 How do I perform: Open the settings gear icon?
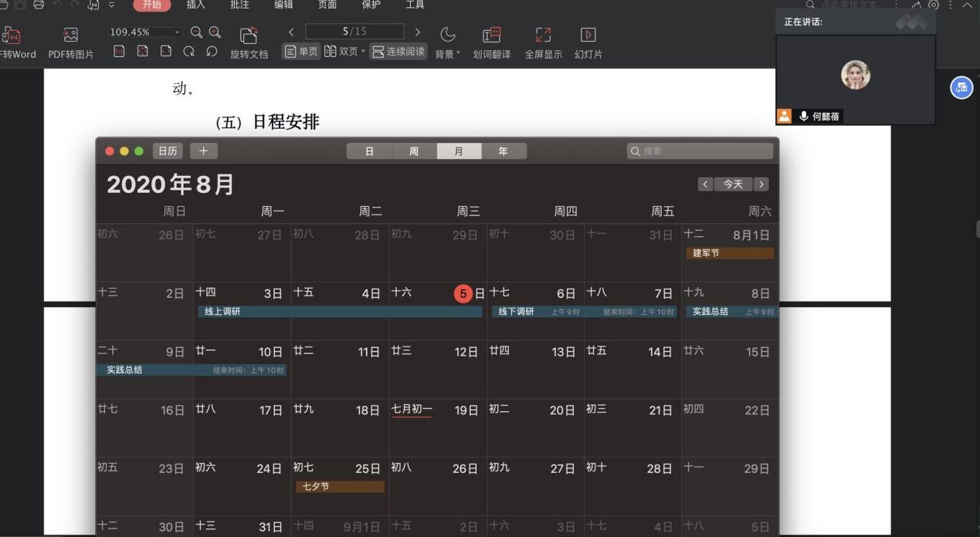[934, 5]
